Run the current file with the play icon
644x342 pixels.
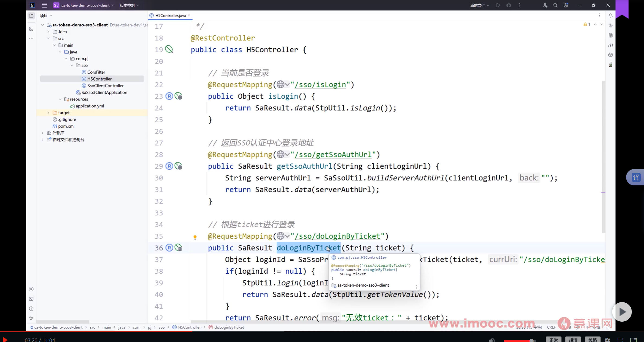point(498,5)
